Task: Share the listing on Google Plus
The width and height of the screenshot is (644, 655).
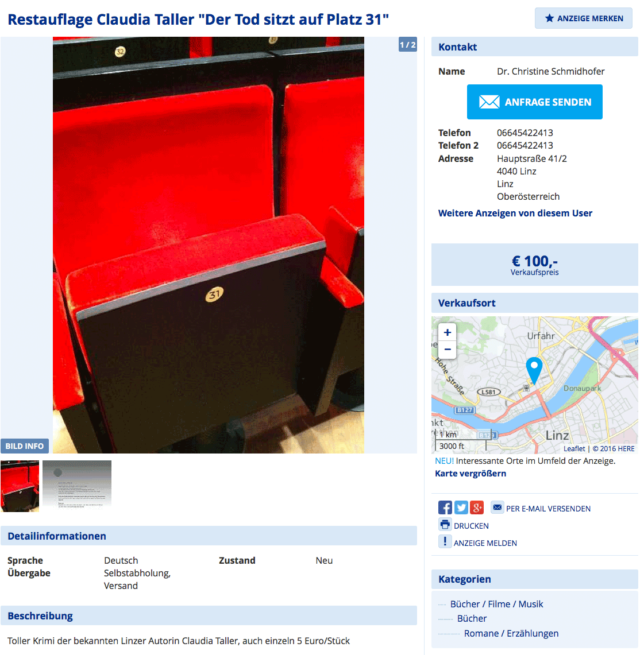Action: 477,507
